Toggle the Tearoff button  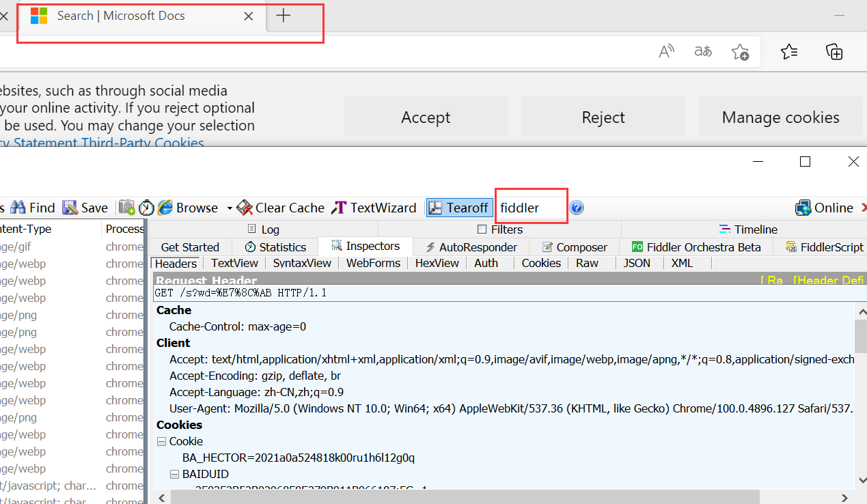pos(458,208)
